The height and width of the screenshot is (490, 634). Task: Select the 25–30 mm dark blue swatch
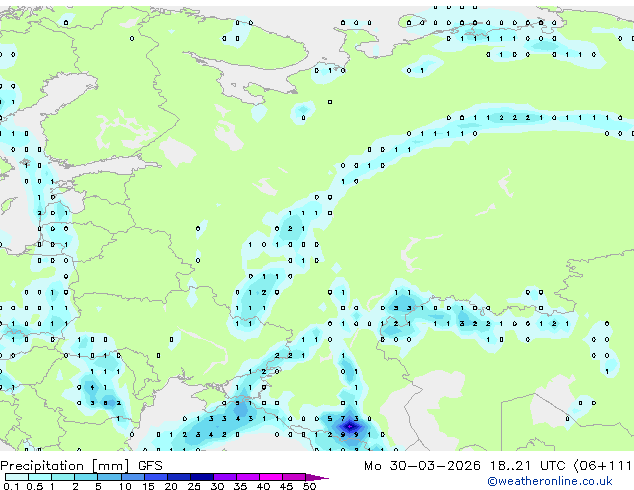tap(202, 477)
